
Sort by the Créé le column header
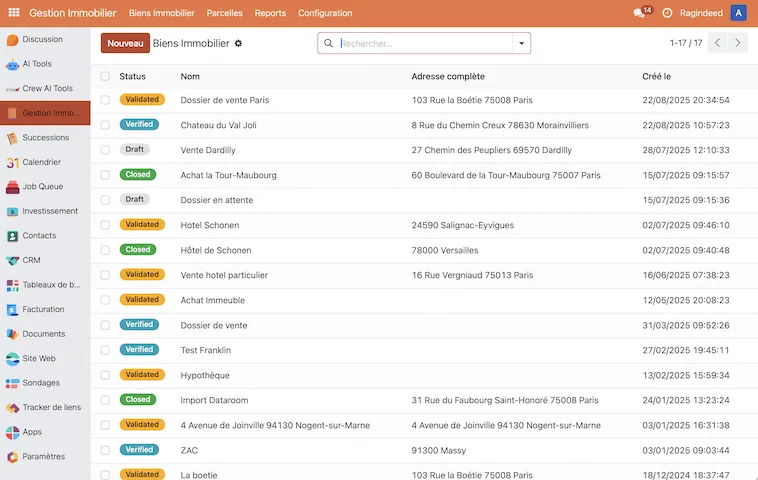pos(656,76)
